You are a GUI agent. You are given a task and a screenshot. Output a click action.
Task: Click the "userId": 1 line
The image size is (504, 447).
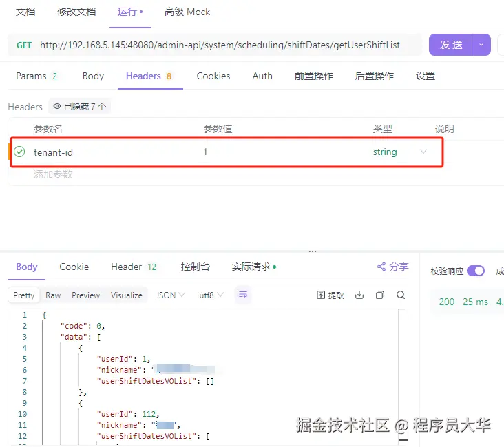[x=123, y=359]
